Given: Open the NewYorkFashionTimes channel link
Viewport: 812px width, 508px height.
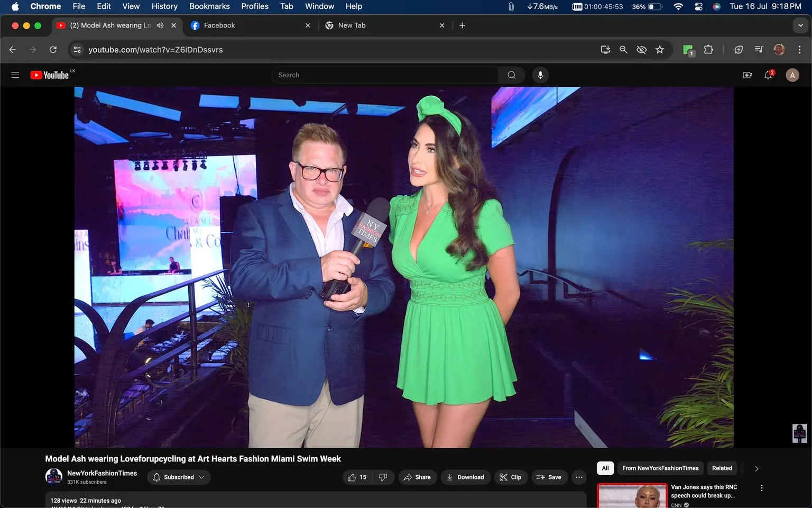Looking at the screenshot, I should click(101, 473).
